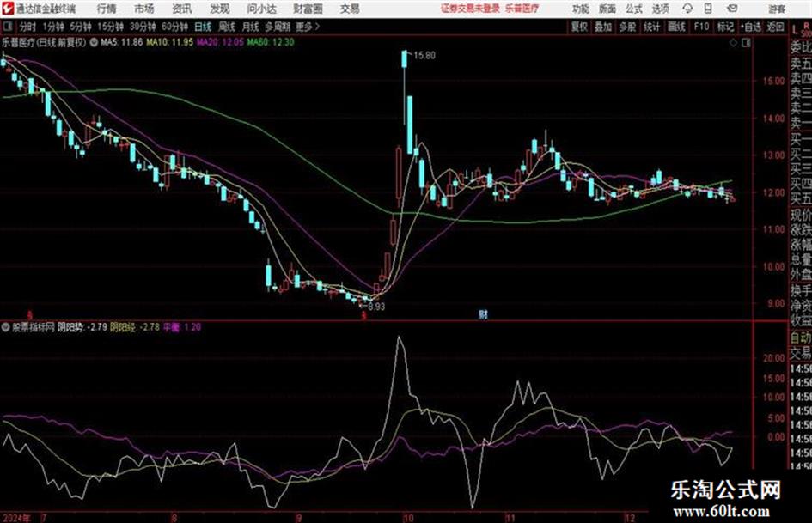Image resolution: width=812 pixels, height=523 pixels.
Task: Expand the 更多 periods chevron
Action: tap(308, 27)
